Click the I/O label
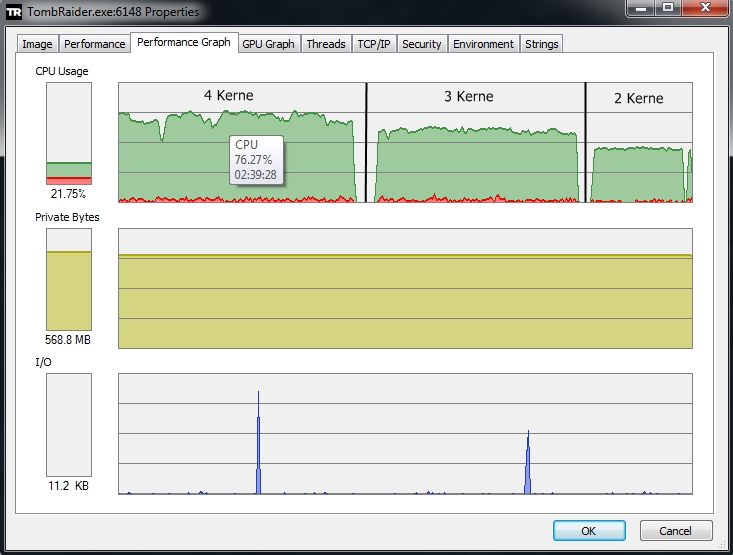Viewport: 733px width, 555px height. 43,362
